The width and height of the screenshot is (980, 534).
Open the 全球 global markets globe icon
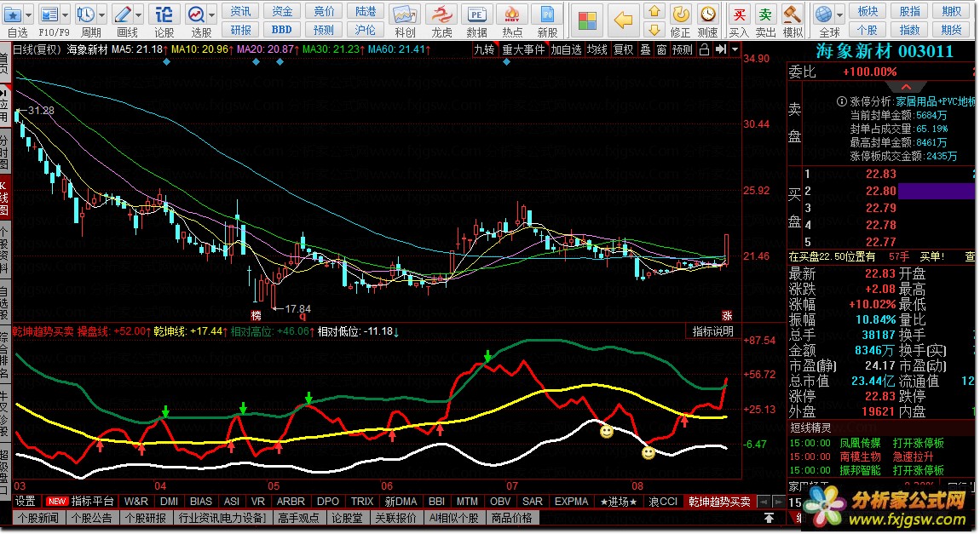[824, 14]
